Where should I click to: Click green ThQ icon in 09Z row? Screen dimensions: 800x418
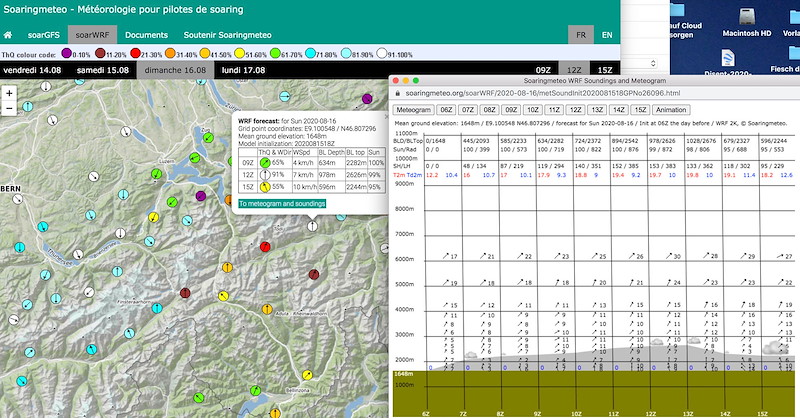point(265,163)
